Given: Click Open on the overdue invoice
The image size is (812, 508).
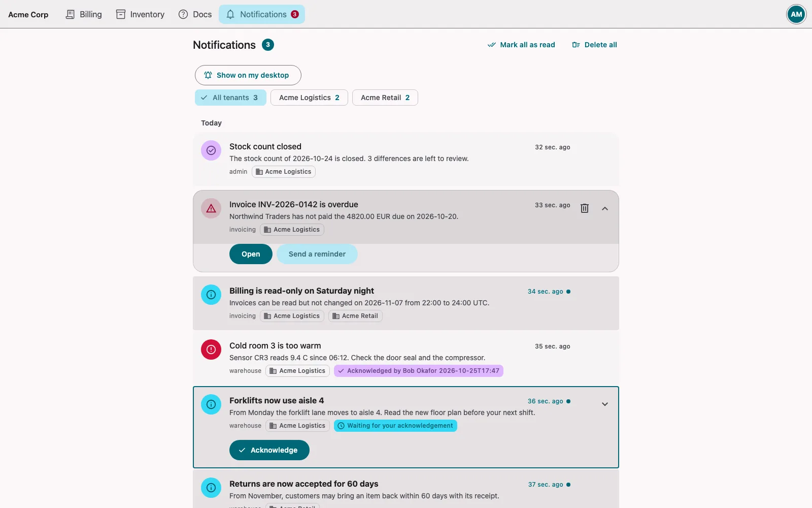Looking at the screenshot, I should (x=251, y=254).
